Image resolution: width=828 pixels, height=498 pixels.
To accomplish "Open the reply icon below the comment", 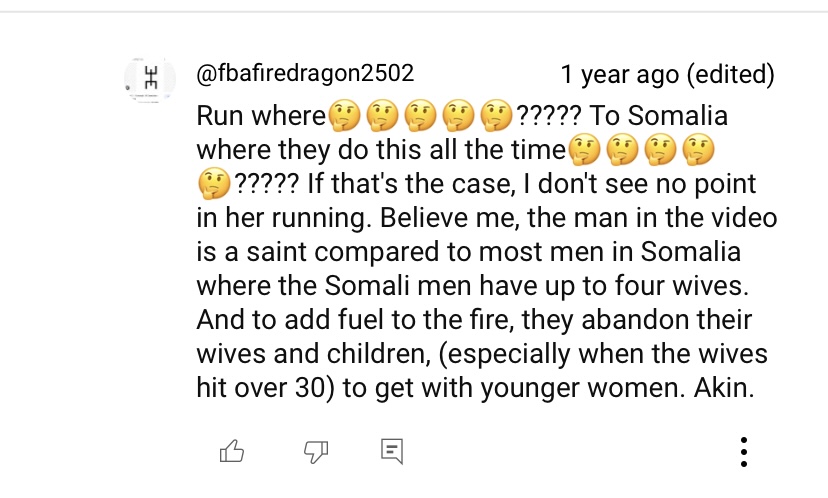I will tap(392, 451).
